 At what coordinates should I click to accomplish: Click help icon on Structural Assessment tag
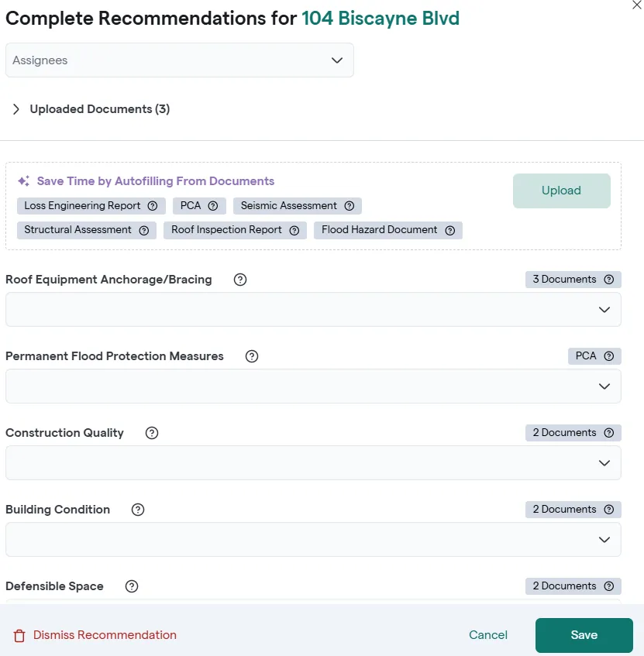click(x=144, y=230)
